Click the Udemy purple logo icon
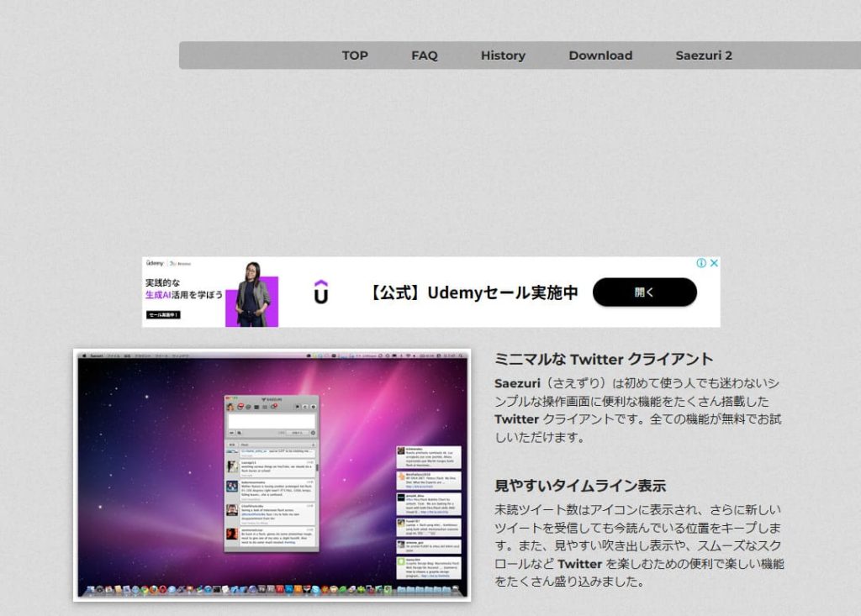Screen dimensions: 861x616 tap(321, 292)
